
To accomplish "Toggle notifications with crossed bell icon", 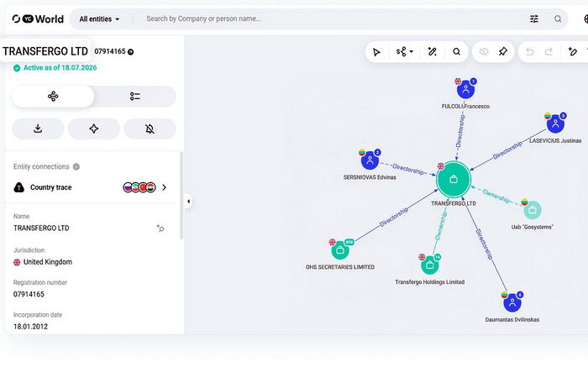I will [x=150, y=129].
